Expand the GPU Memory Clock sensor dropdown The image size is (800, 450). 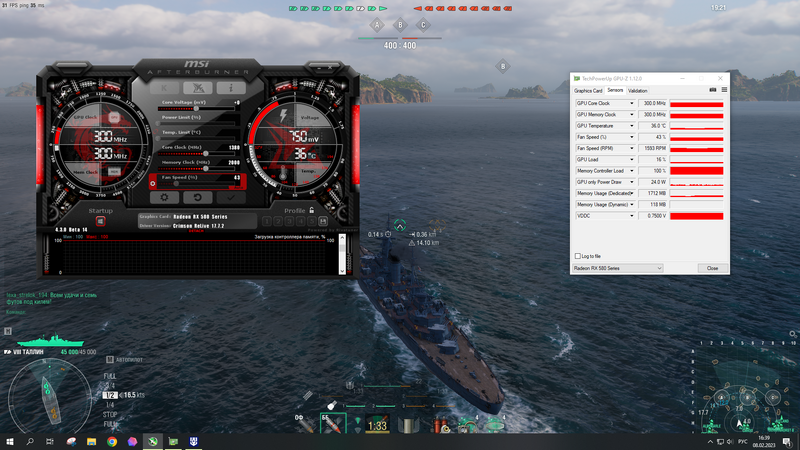pyautogui.click(x=632, y=115)
